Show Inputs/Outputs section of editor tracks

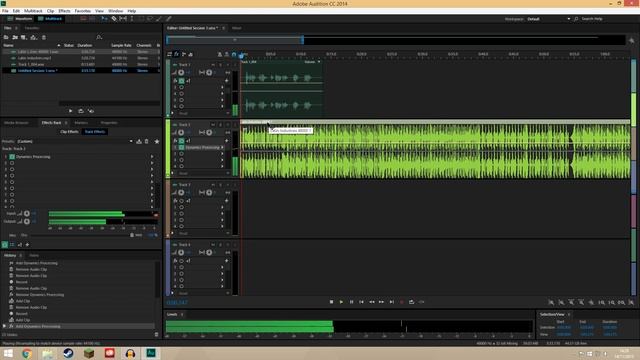click(169, 54)
